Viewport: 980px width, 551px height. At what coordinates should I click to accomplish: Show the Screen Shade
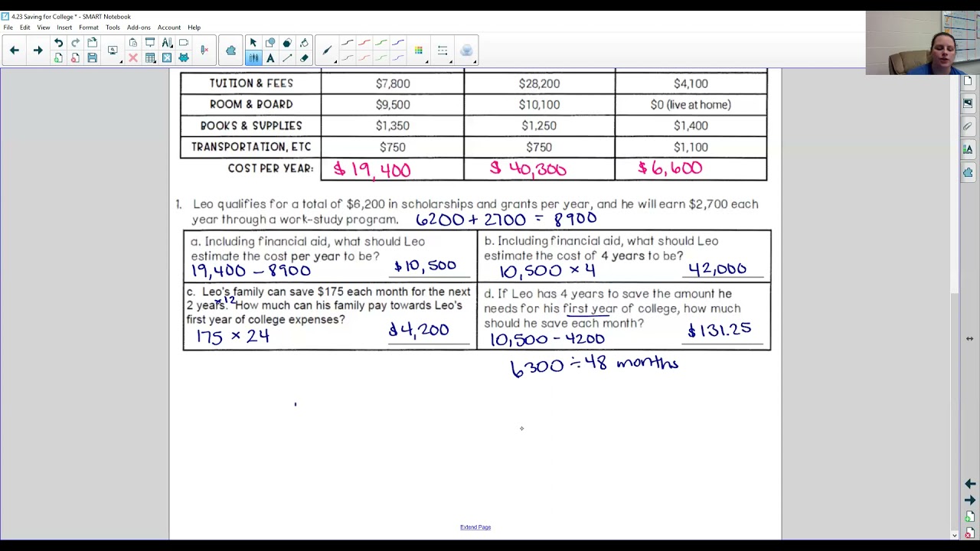point(150,43)
